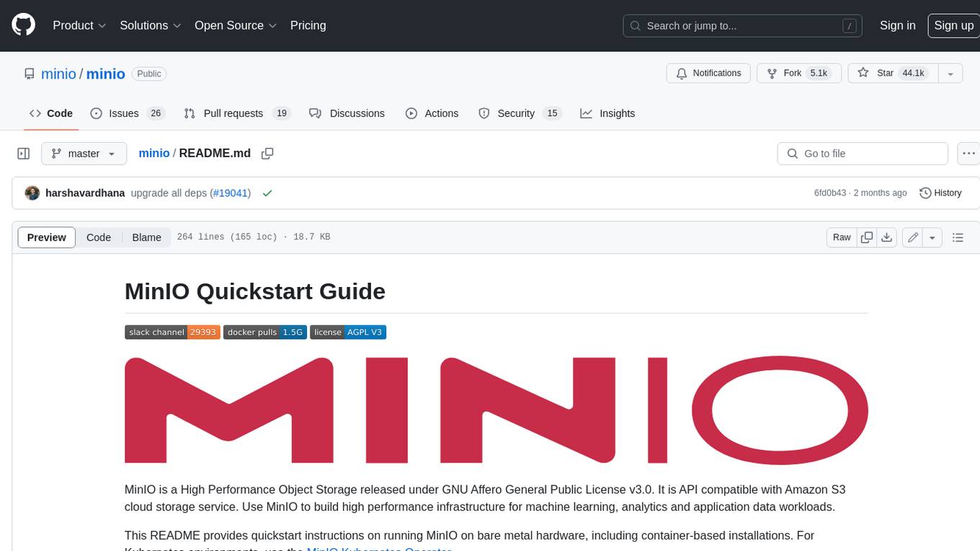Switch to the Security tab
Screen dimensions: 980x551
[x=520, y=113]
